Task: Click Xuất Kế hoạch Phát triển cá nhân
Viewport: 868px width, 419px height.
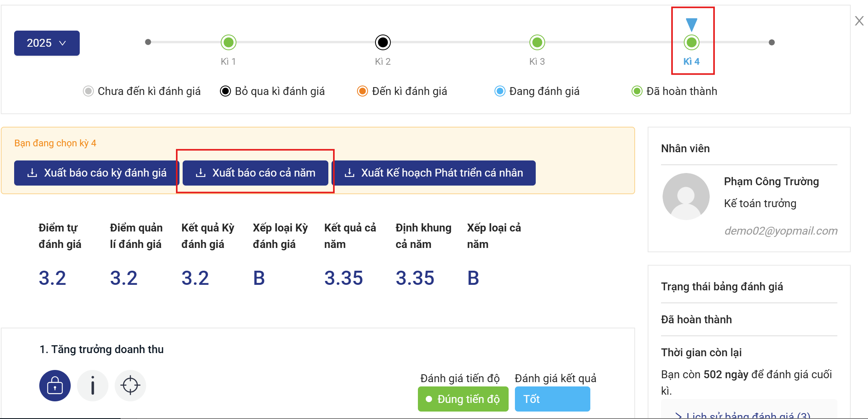Action: [434, 173]
